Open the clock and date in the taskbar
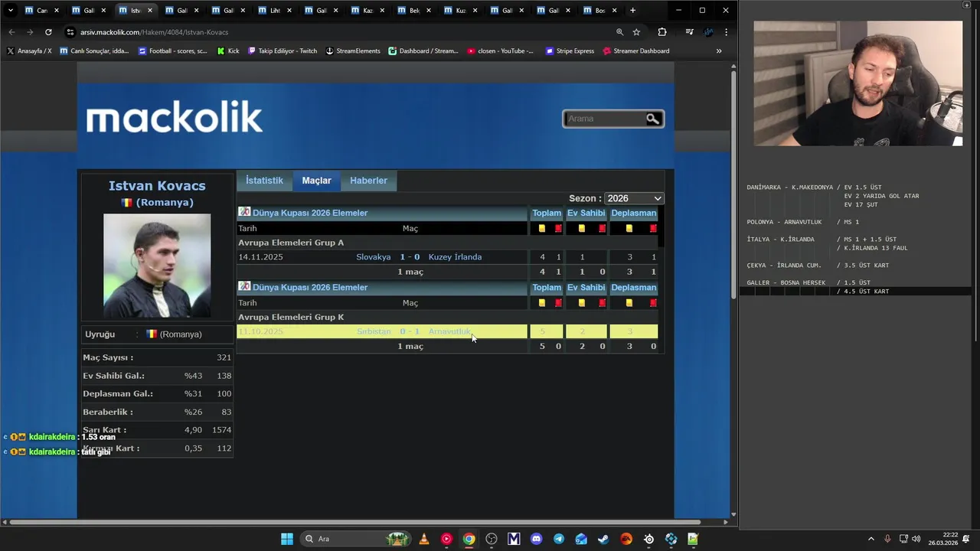980x551 pixels. (x=942, y=539)
